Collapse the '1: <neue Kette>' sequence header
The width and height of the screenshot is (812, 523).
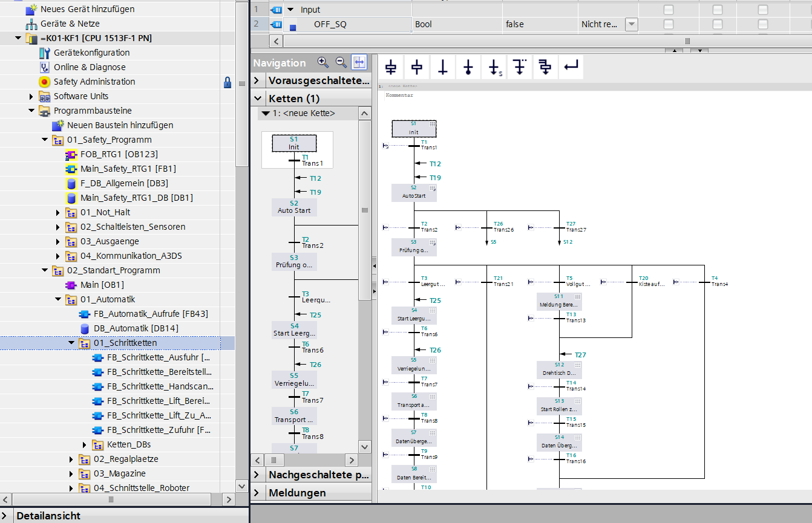coord(266,113)
